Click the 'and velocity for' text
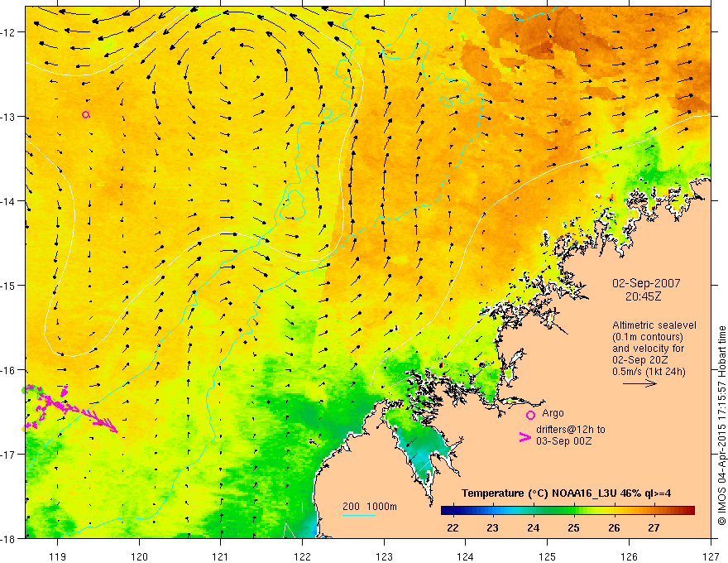 tap(648, 349)
